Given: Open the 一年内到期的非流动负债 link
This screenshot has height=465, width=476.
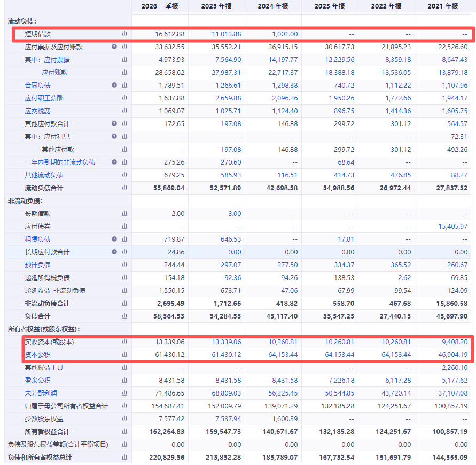Looking at the screenshot, I should pyautogui.click(x=60, y=162).
